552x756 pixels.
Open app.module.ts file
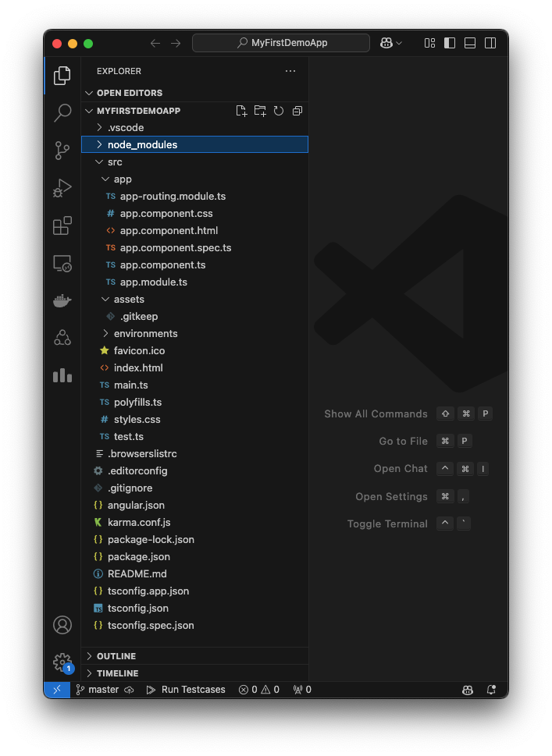point(195,282)
